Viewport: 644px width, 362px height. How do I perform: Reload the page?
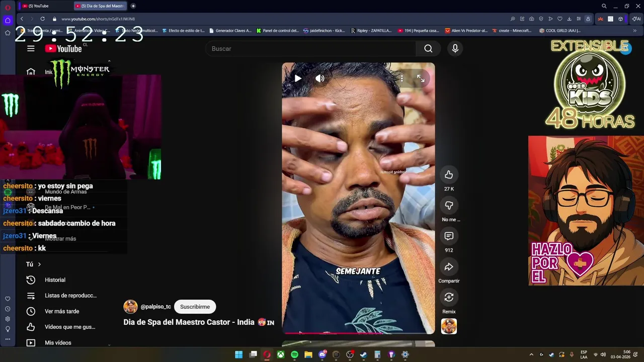[x=42, y=19]
